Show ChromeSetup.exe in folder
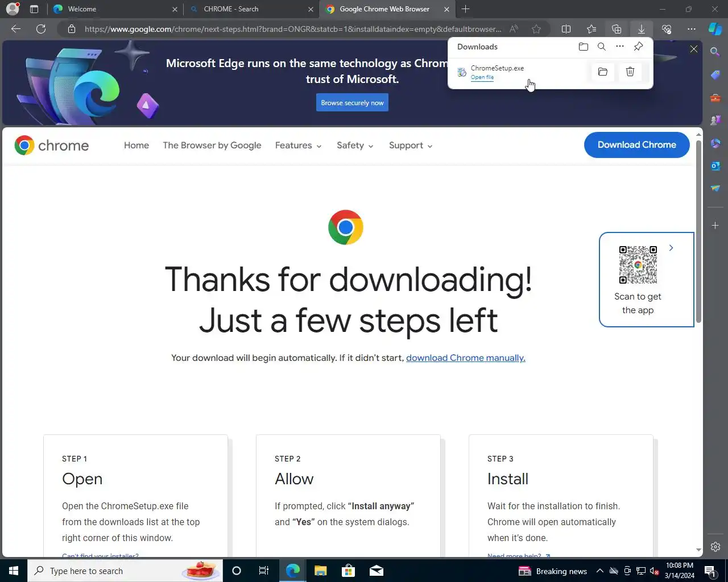Image resolution: width=728 pixels, height=582 pixels. (603, 72)
